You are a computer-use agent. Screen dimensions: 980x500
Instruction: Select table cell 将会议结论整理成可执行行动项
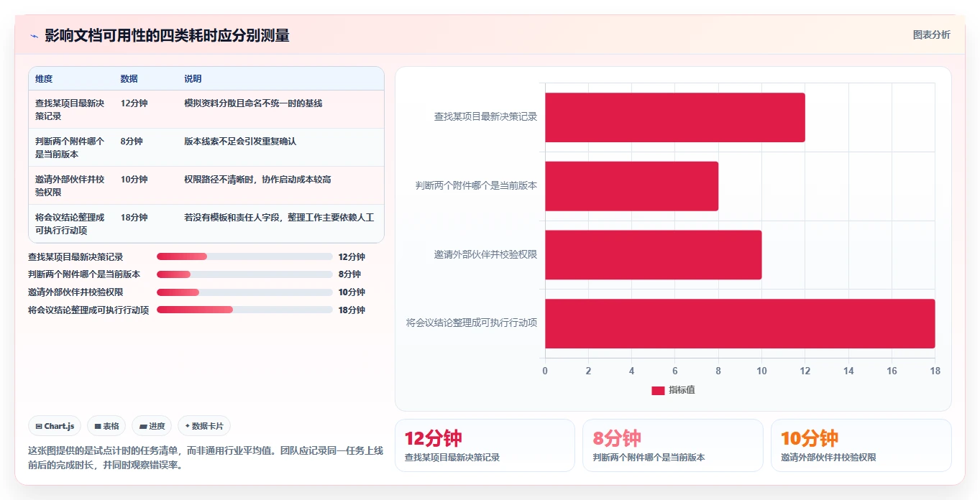click(x=70, y=223)
